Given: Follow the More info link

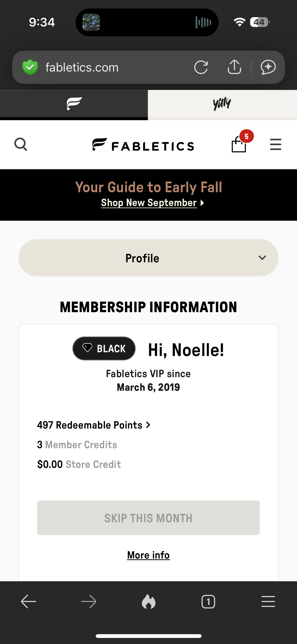Looking at the screenshot, I should tap(148, 555).
